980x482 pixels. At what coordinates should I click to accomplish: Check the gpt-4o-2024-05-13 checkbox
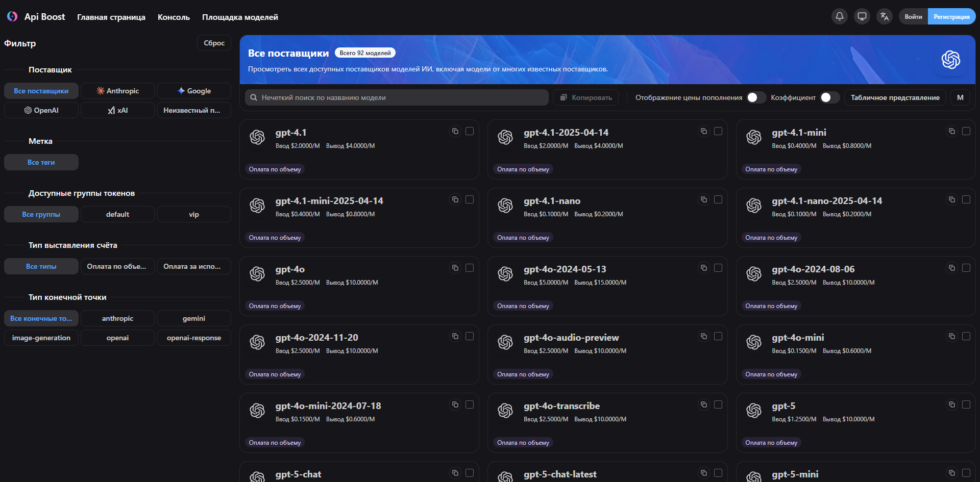[718, 268]
